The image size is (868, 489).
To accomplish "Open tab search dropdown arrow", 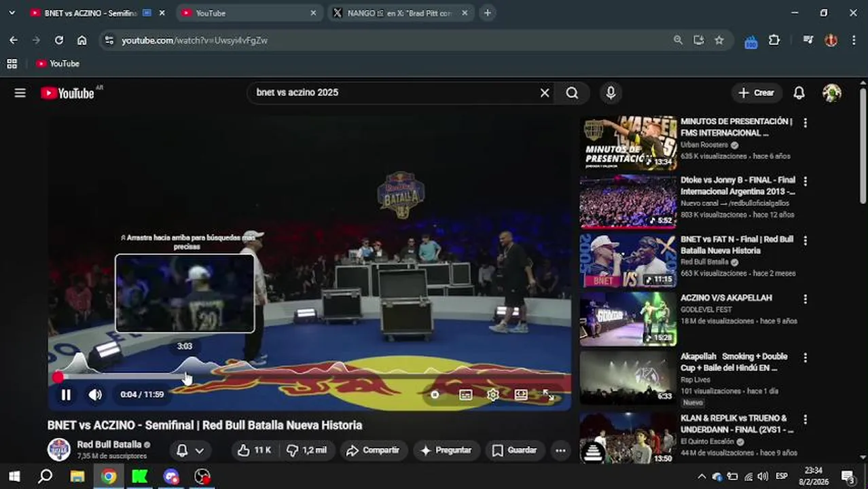I will point(12,13).
